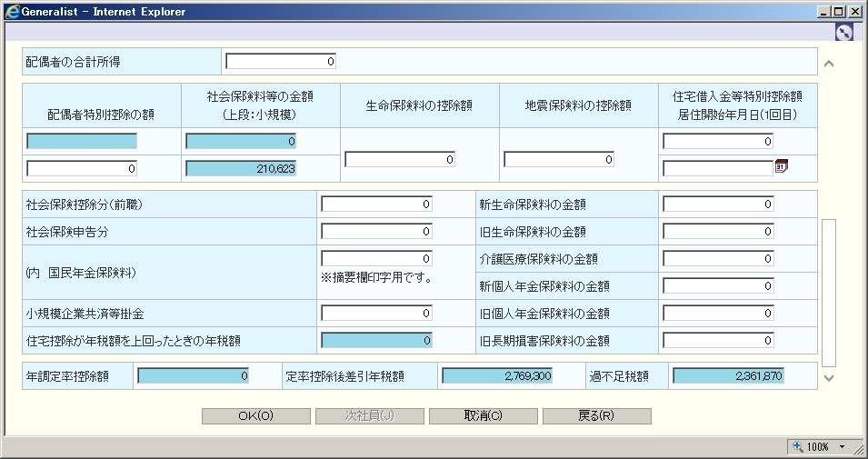
Task: Click the upper 配偶者特別控除の額 blue field
Action: pyautogui.click(x=82, y=141)
